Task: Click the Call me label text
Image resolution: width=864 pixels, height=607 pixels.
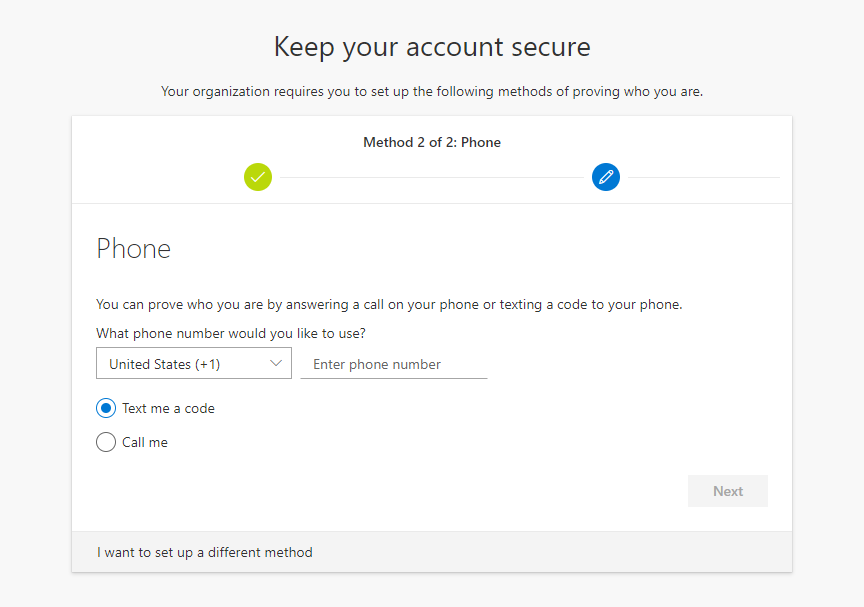Action: 145,442
